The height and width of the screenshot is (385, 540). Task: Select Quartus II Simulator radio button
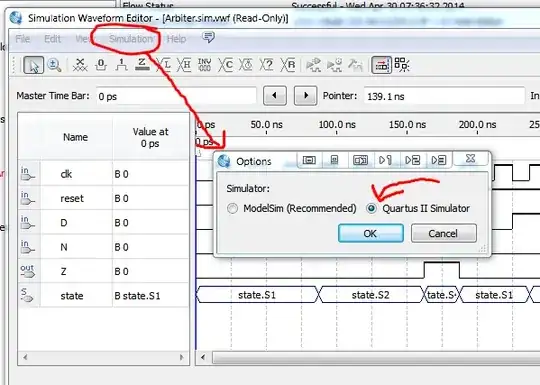click(x=371, y=208)
